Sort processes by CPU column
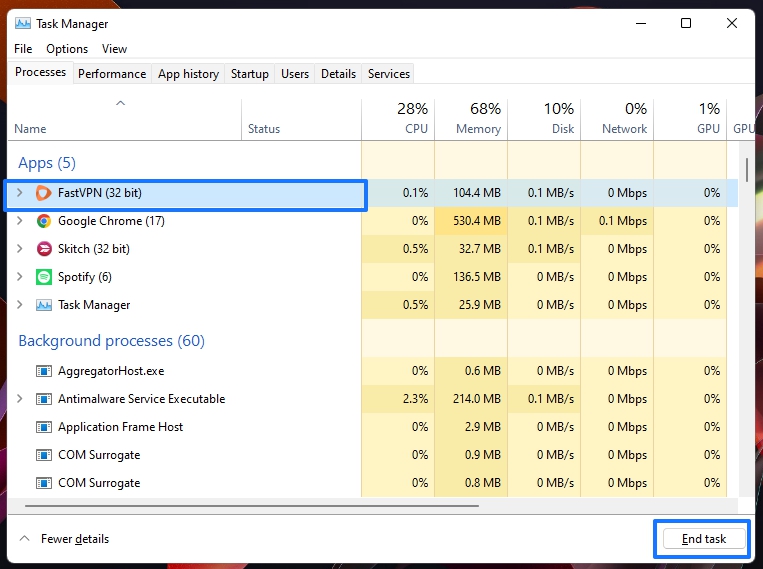The image size is (763, 569). 398,120
